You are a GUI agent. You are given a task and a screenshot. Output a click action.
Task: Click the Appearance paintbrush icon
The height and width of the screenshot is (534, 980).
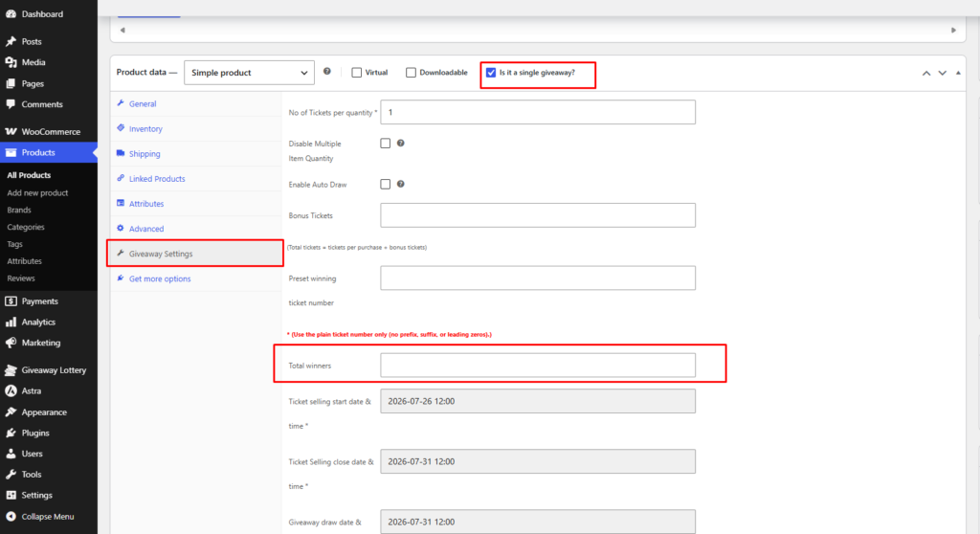pos(11,412)
